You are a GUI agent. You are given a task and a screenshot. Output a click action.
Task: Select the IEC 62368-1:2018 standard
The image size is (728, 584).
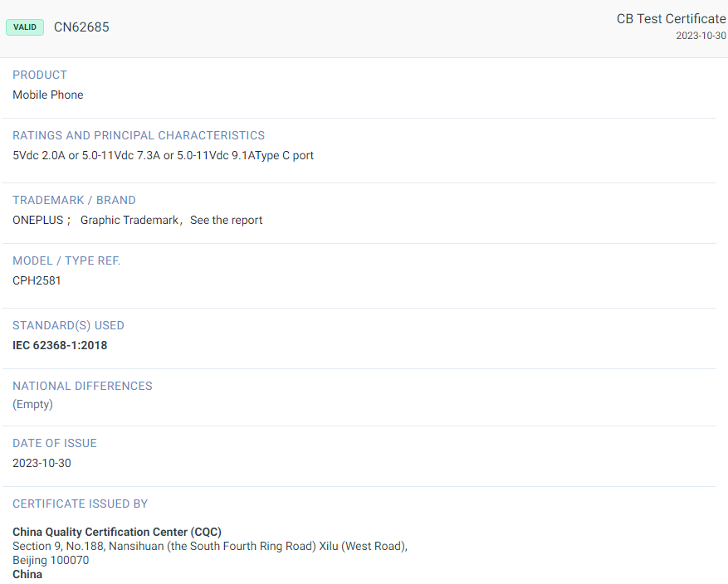pyautogui.click(x=60, y=346)
